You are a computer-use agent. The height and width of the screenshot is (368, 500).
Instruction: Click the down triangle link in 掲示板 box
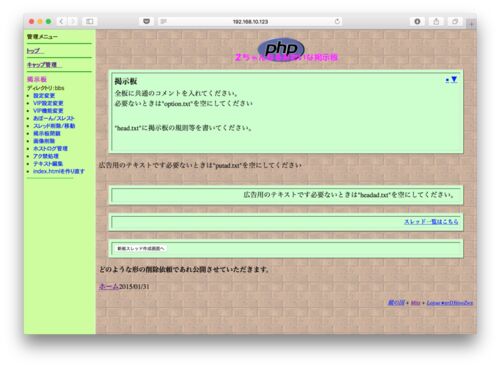pos(454,79)
